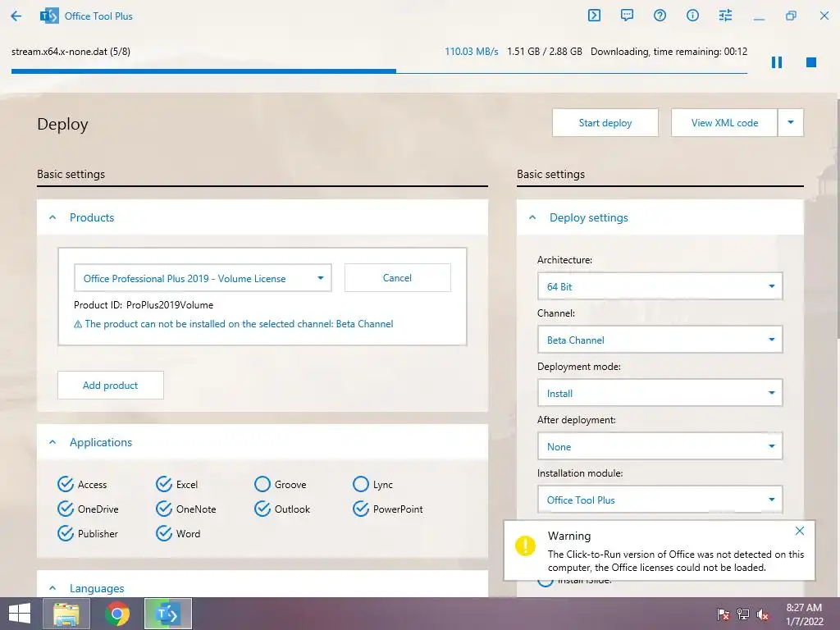Enable the Groove application
The image size is (840, 630).
262,484
